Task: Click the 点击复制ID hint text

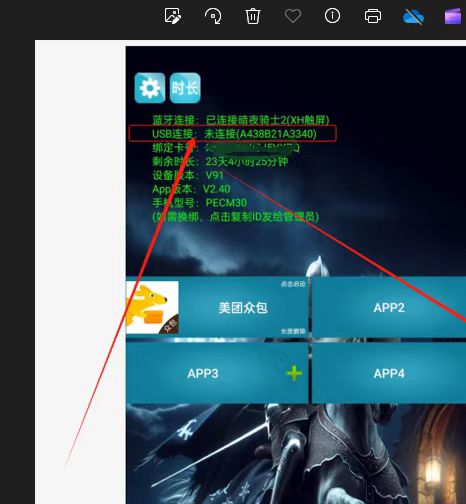Action: pyautogui.click(x=236, y=217)
